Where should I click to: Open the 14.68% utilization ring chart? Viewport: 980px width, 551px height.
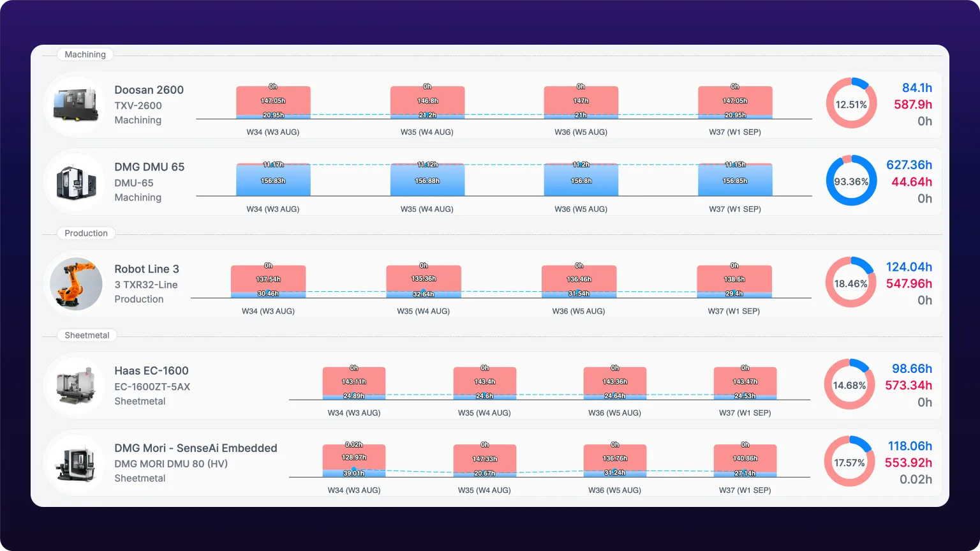point(849,384)
